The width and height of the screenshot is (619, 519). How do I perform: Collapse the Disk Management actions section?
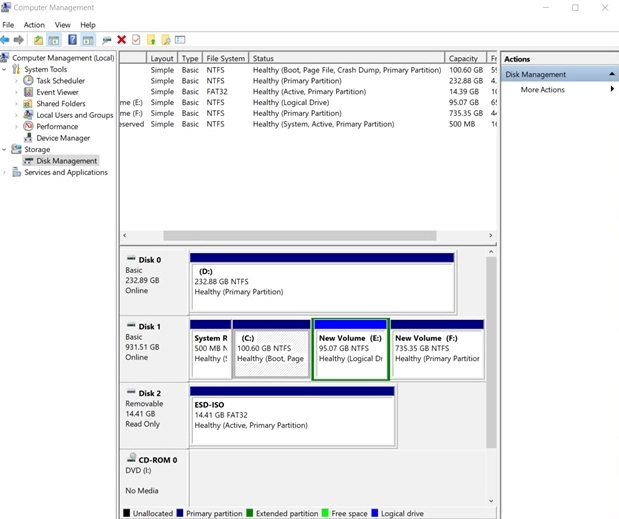click(611, 74)
